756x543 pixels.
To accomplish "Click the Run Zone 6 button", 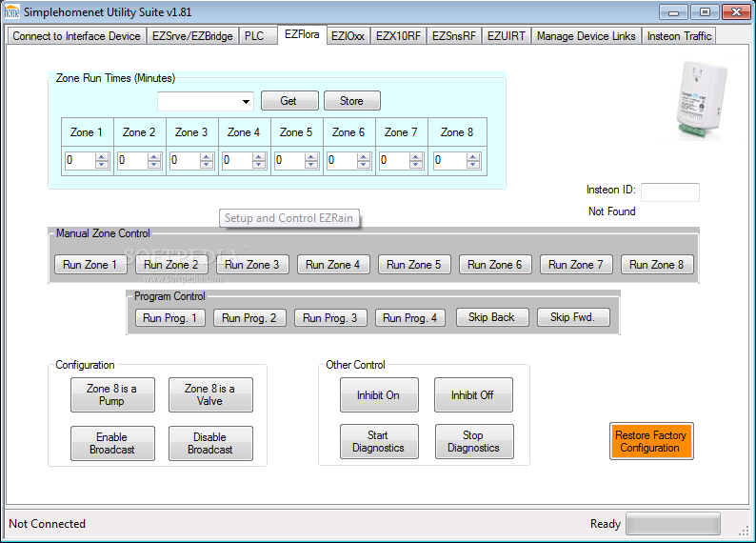I will [496, 265].
